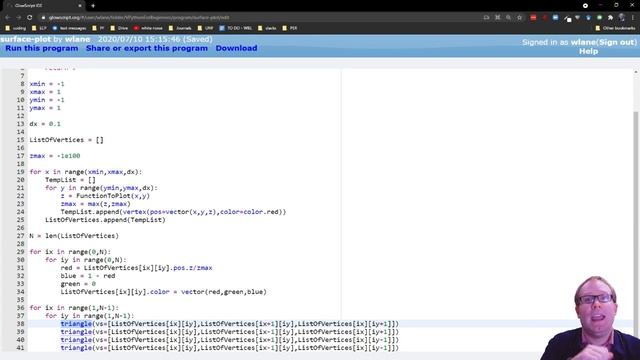Close the GlowScript IDE tab

80,6
